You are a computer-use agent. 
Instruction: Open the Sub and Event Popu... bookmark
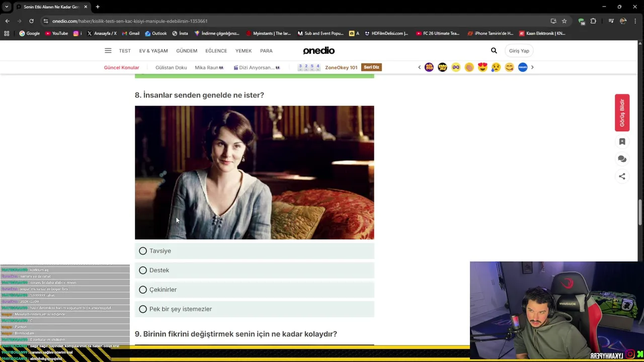(x=320, y=34)
